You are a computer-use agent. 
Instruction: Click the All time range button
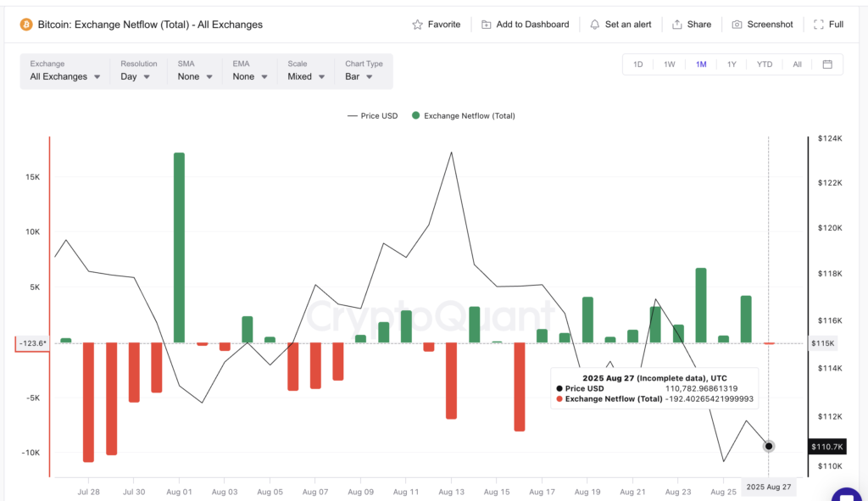tap(797, 64)
